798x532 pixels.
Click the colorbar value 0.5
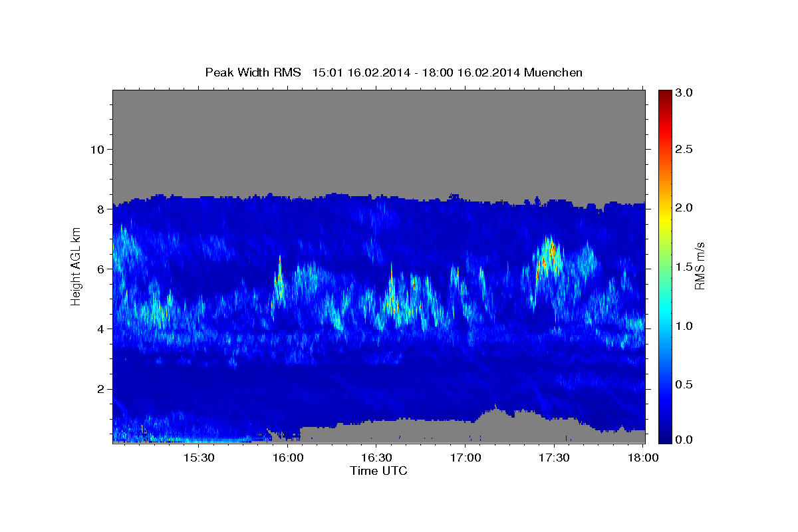684,384
